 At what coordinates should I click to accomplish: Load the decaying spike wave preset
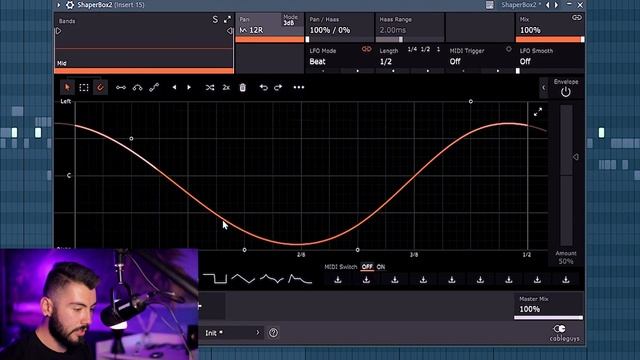(x=300, y=279)
